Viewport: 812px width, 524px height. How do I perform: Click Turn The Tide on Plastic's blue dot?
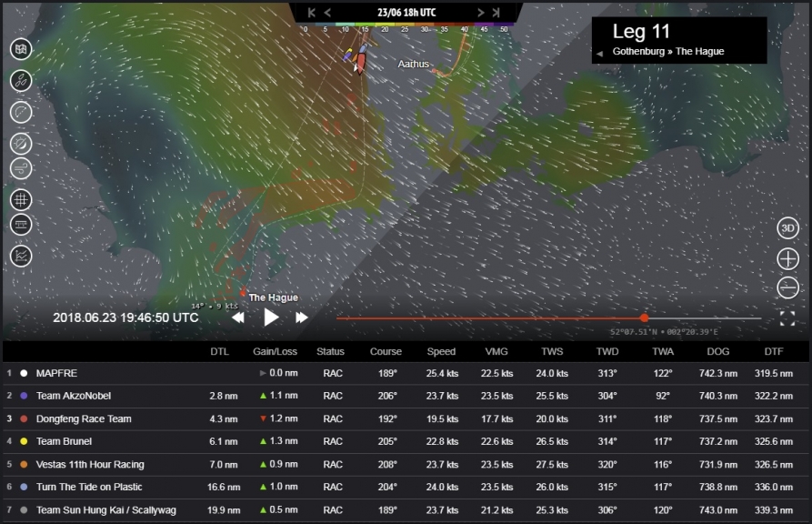pos(24,488)
